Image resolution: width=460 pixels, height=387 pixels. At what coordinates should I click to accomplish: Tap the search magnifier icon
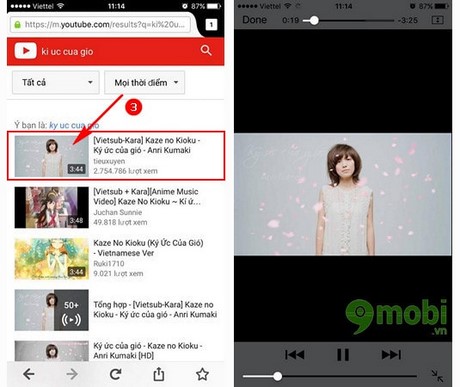[x=206, y=51]
